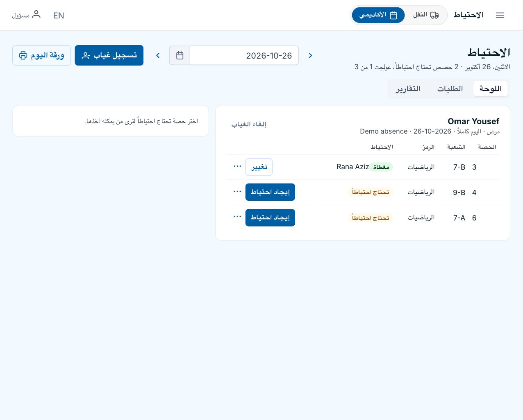Switch to the الأكاديمي academic mode
This screenshot has width=523, height=420.
[378, 15]
